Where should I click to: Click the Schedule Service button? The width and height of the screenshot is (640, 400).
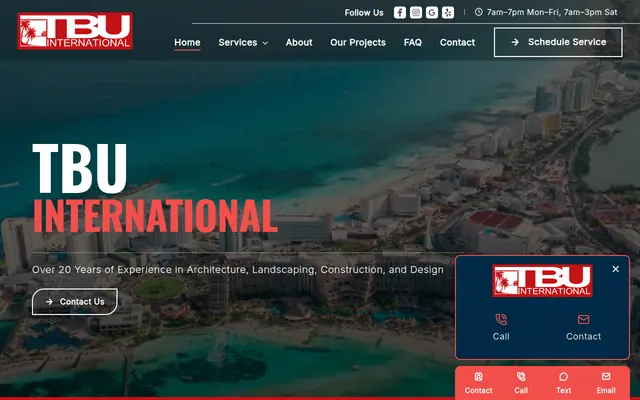(x=558, y=42)
